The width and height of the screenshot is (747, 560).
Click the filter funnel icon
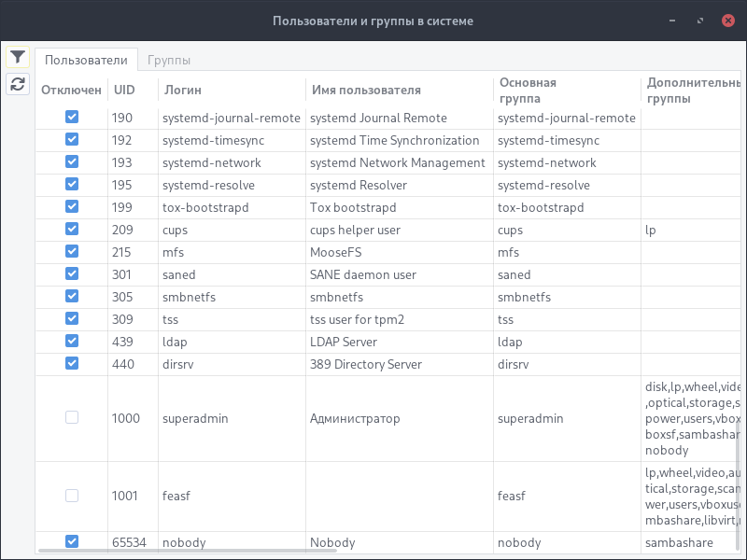coord(18,57)
